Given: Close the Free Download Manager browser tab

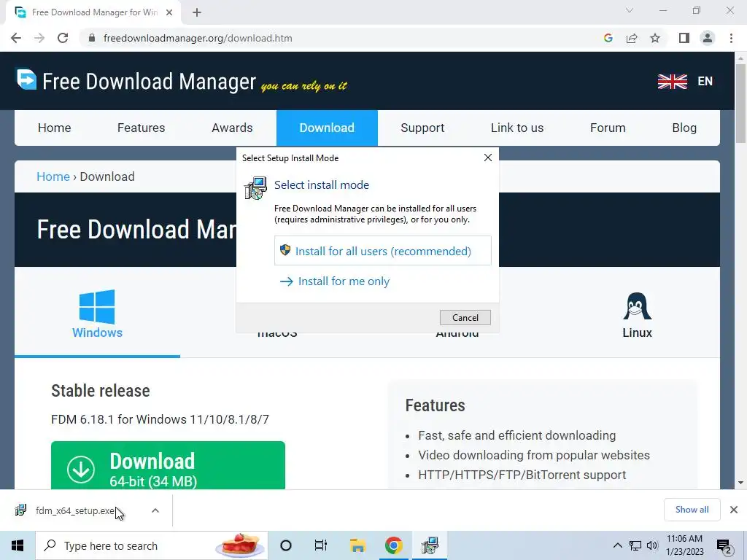Looking at the screenshot, I should (169, 12).
